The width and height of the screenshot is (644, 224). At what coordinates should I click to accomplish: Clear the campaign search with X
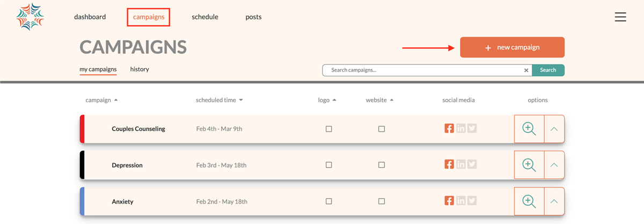526,70
